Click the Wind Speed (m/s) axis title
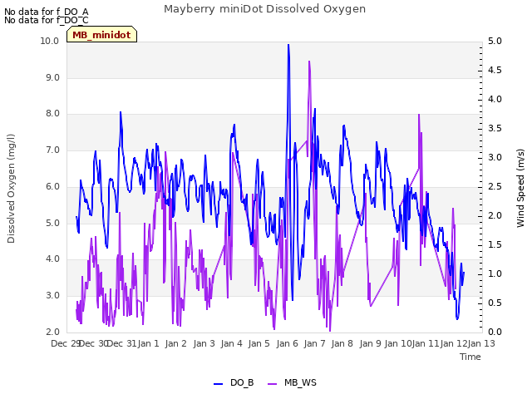Viewport: 532px width, 399px height. point(520,188)
